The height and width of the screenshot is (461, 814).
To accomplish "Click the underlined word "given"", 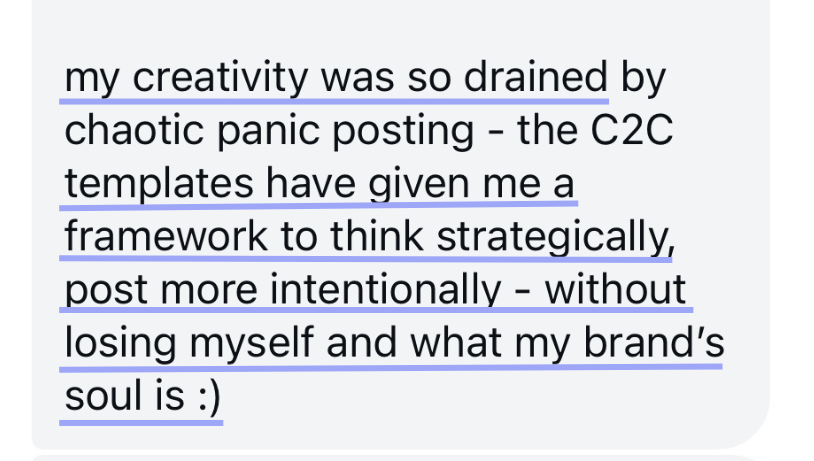I will 419,184.
